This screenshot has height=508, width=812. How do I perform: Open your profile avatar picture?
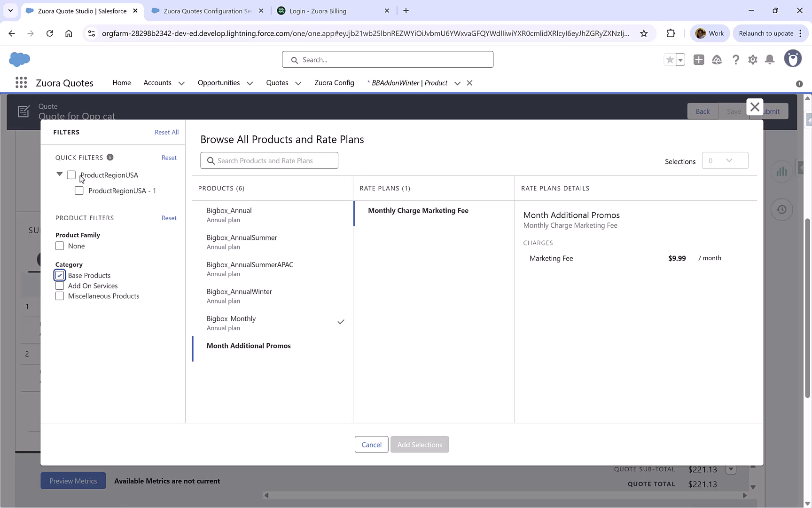(x=793, y=58)
